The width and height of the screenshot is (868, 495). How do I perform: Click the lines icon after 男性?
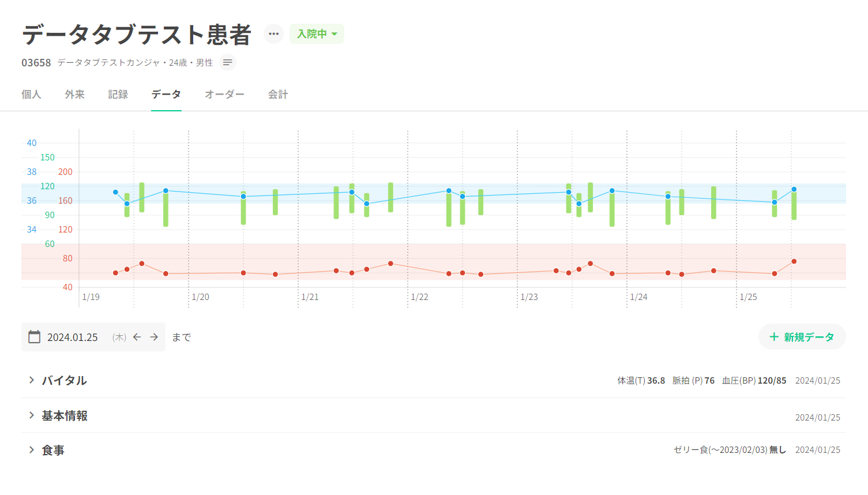(x=228, y=62)
